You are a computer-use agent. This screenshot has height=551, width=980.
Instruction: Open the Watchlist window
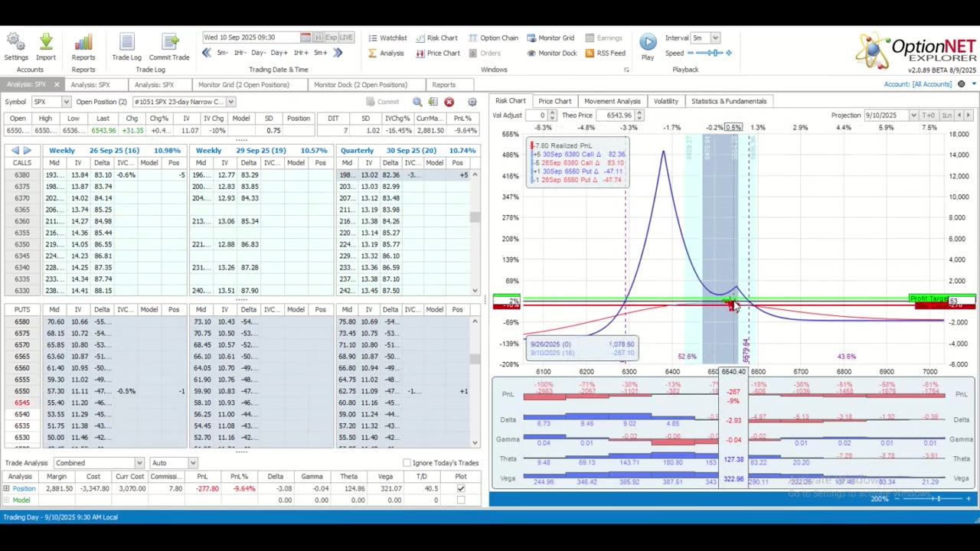[x=387, y=37]
